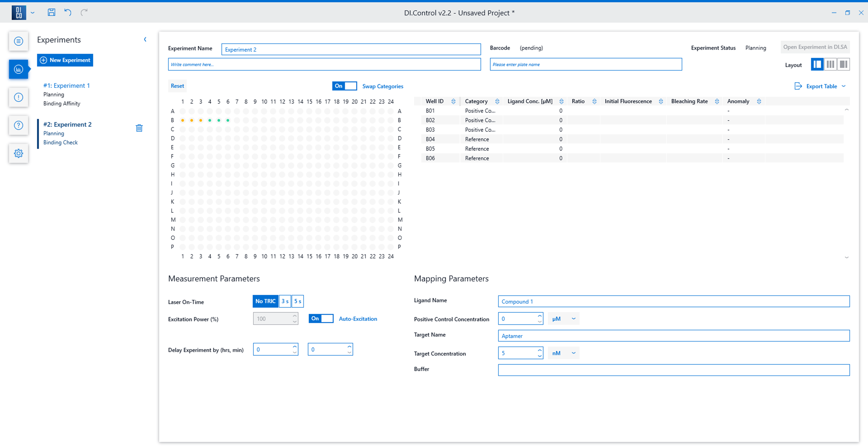
Task: Collapse the Experiments panel chevron
Action: click(x=145, y=39)
